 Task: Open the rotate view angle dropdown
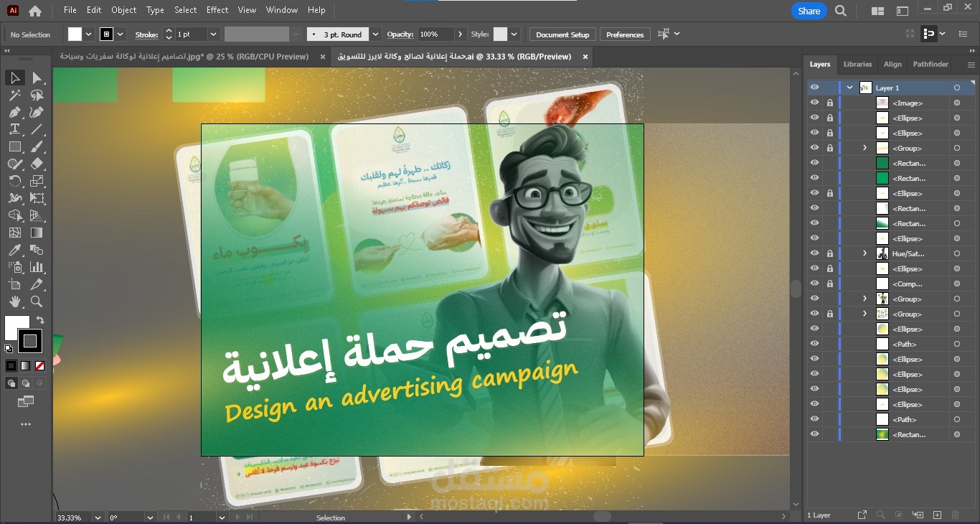pyautogui.click(x=150, y=517)
